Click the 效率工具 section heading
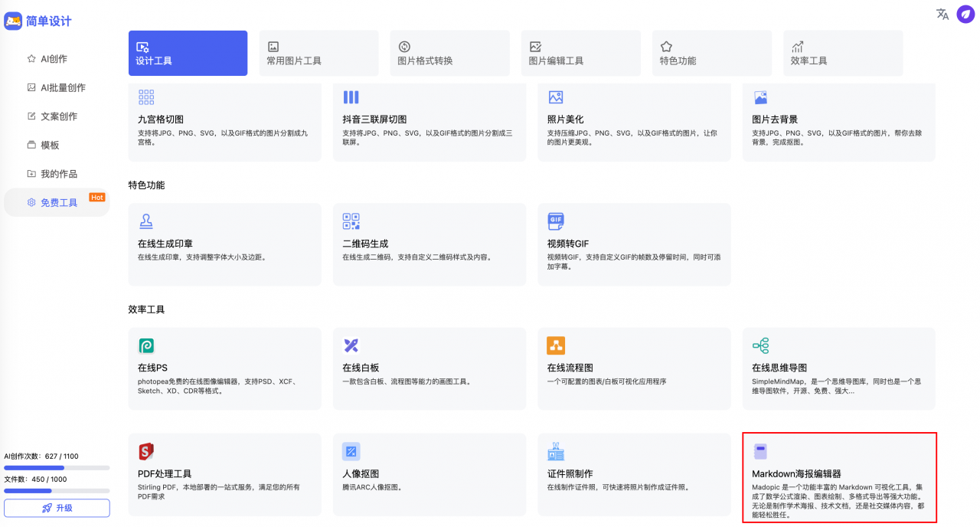The height and width of the screenshot is (527, 980). tap(146, 309)
